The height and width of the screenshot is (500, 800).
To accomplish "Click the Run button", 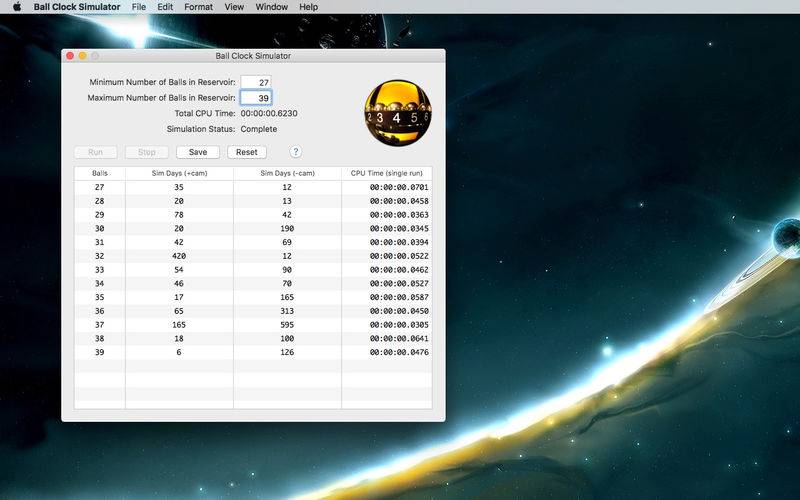I will point(96,152).
